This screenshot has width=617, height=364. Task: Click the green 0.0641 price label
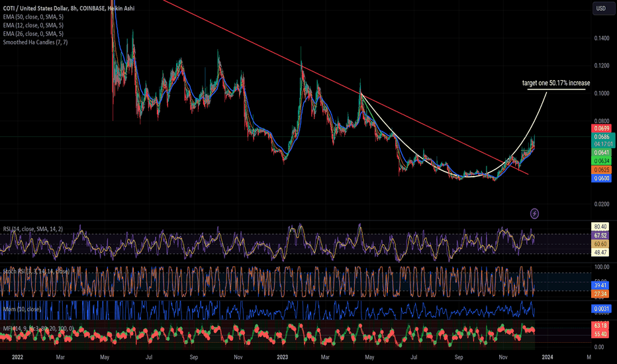tap(601, 153)
